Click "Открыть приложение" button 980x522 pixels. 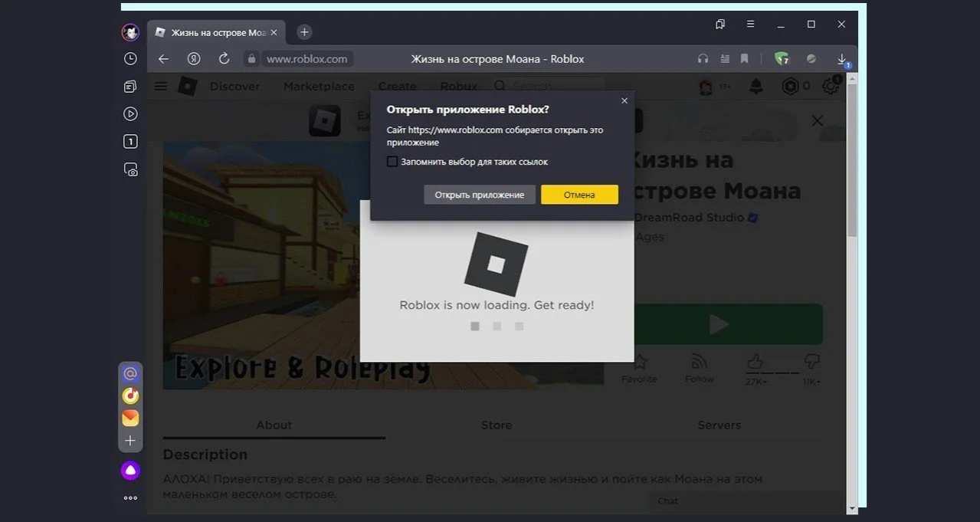479,195
